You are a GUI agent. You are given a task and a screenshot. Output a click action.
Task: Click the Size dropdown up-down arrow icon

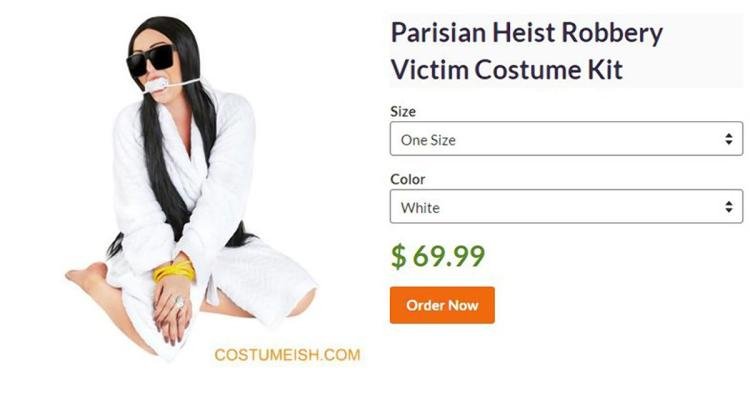click(728, 139)
